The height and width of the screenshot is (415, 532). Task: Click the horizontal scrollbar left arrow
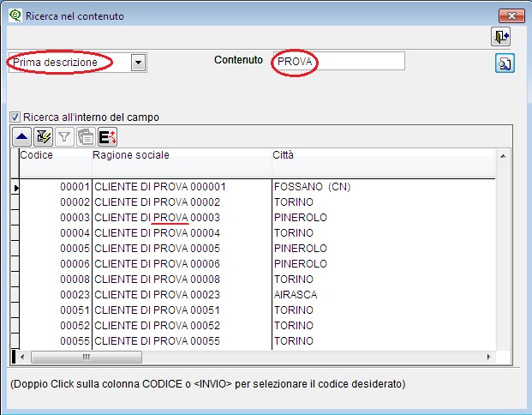22,357
